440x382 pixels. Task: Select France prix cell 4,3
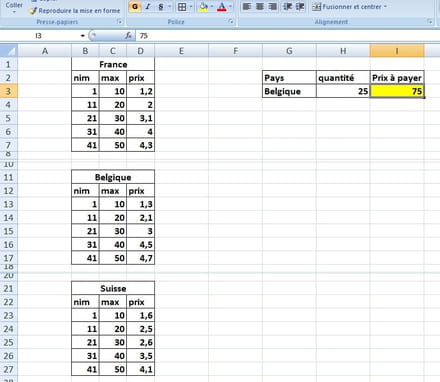141,145
